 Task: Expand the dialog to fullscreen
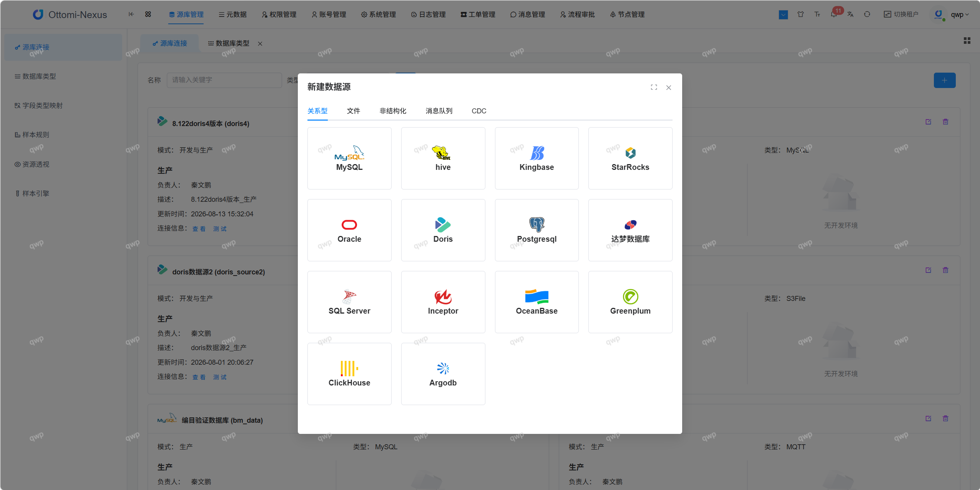(654, 87)
